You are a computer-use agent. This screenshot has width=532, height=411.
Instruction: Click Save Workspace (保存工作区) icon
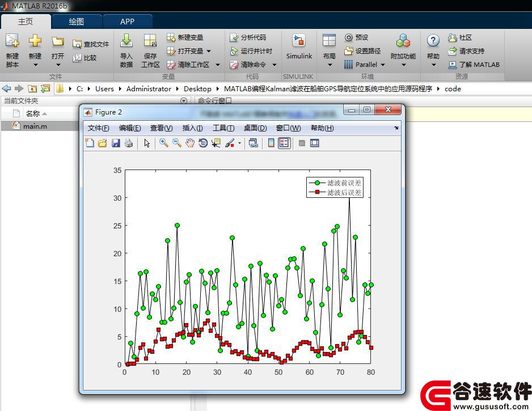[x=150, y=41]
